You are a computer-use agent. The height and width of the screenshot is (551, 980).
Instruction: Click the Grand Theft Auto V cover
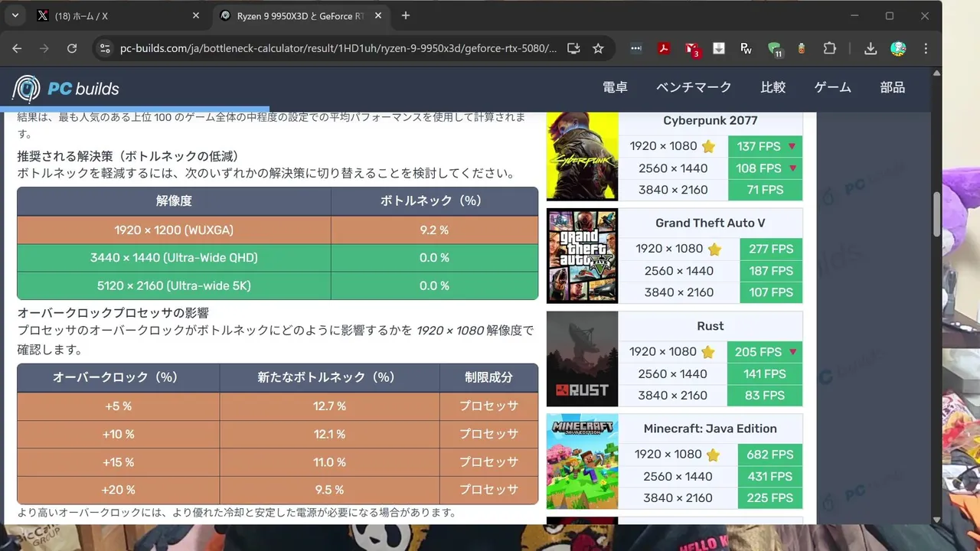(582, 256)
